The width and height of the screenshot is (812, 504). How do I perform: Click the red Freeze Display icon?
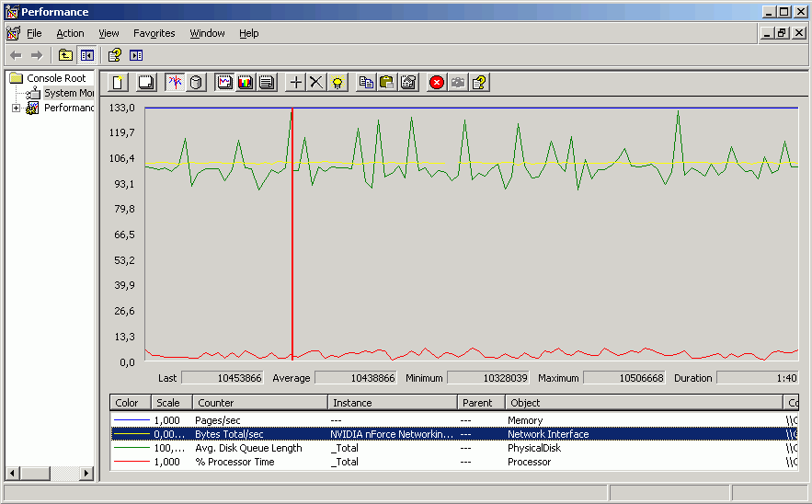(x=437, y=83)
